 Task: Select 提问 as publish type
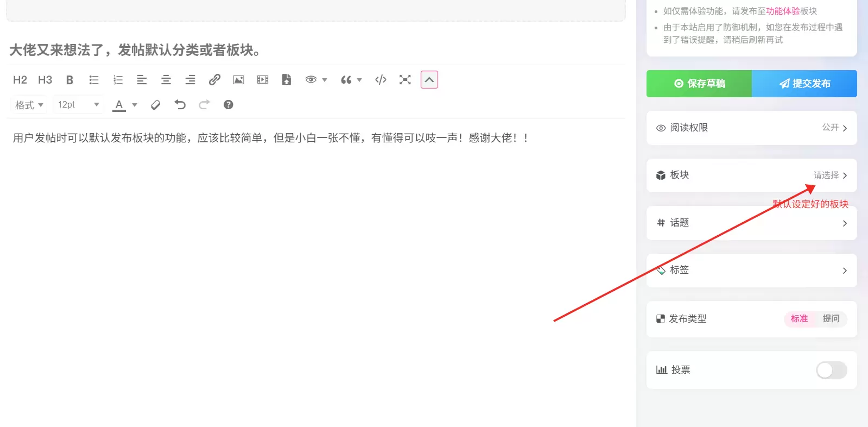(831, 319)
